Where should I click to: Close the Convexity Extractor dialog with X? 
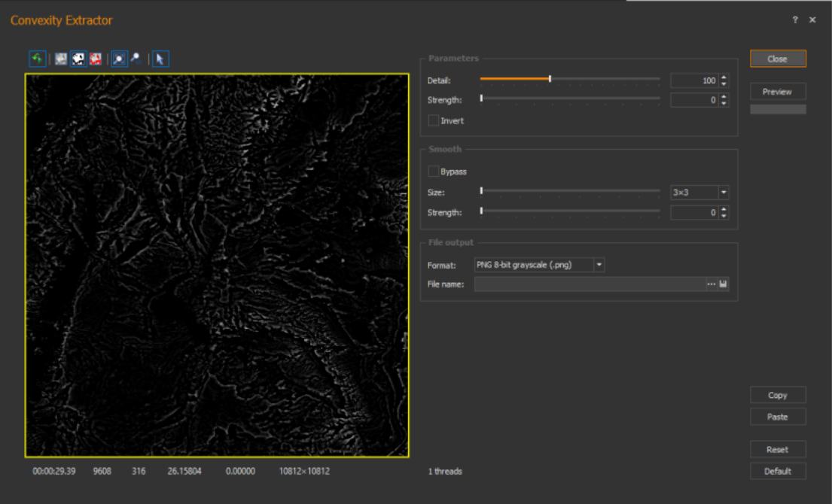click(812, 20)
